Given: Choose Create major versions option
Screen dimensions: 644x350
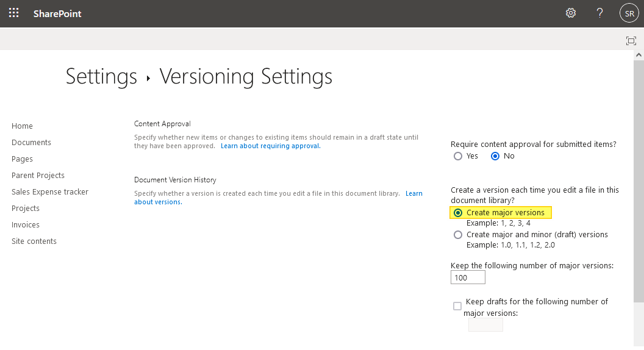Looking at the screenshot, I should click(x=458, y=213).
